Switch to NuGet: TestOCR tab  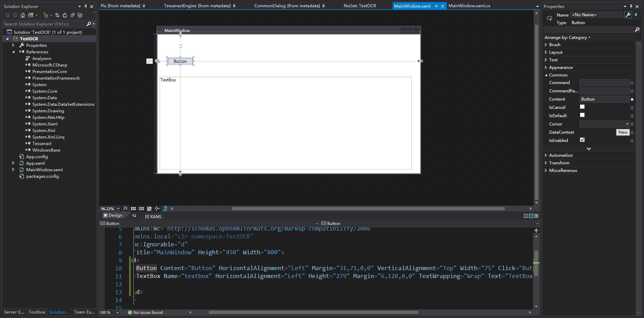coord(360,6)
